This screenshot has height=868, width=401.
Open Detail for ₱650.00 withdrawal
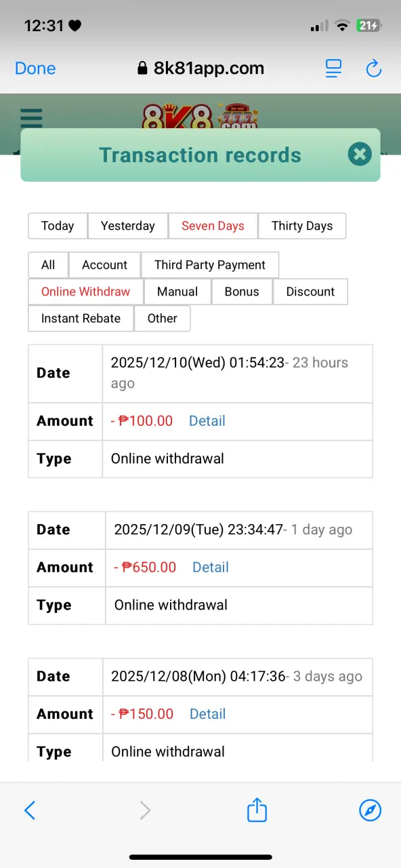(x=211, y=567)
